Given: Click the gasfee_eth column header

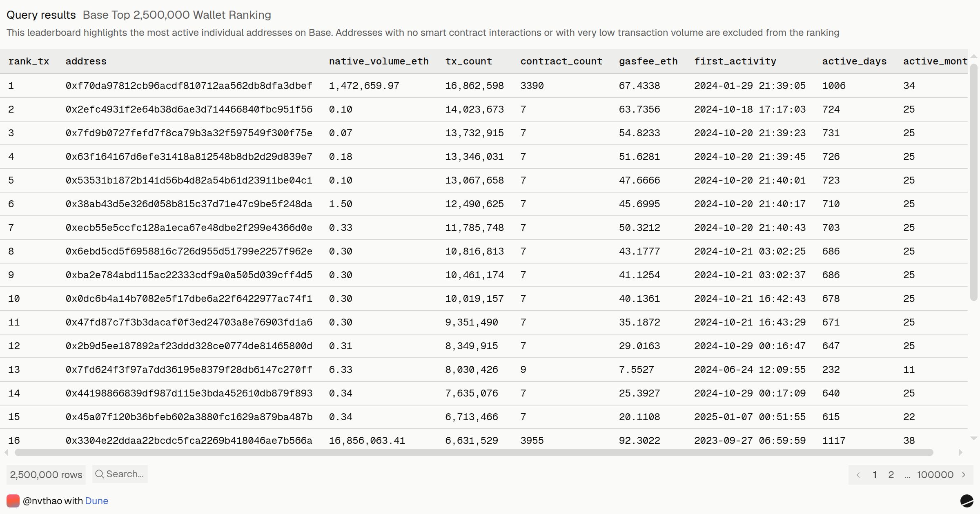Looking at the screenshot, I should click(648, 61).
